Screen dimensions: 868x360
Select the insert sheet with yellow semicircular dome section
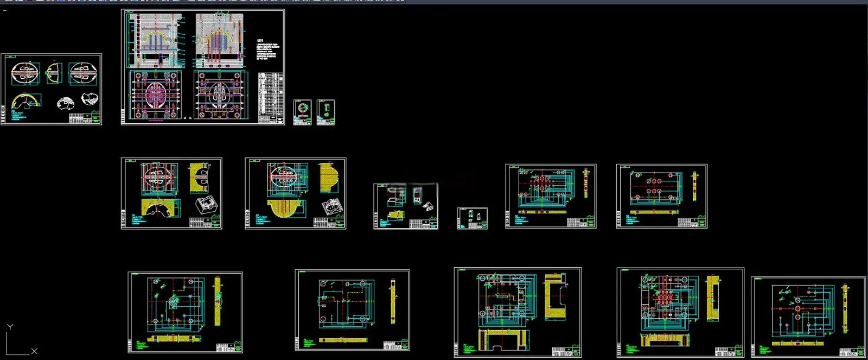[296, 193]
